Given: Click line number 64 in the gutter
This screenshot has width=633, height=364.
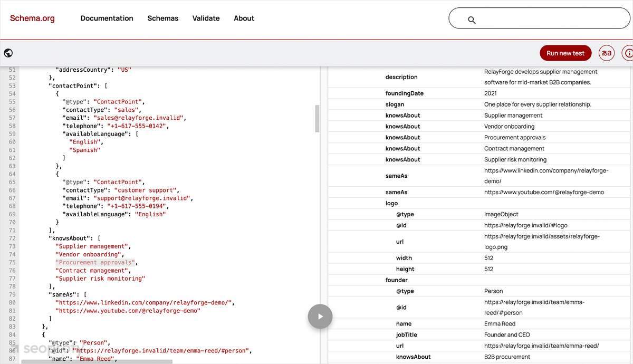Looking at the screenshot, I should [x=12, y=174].
